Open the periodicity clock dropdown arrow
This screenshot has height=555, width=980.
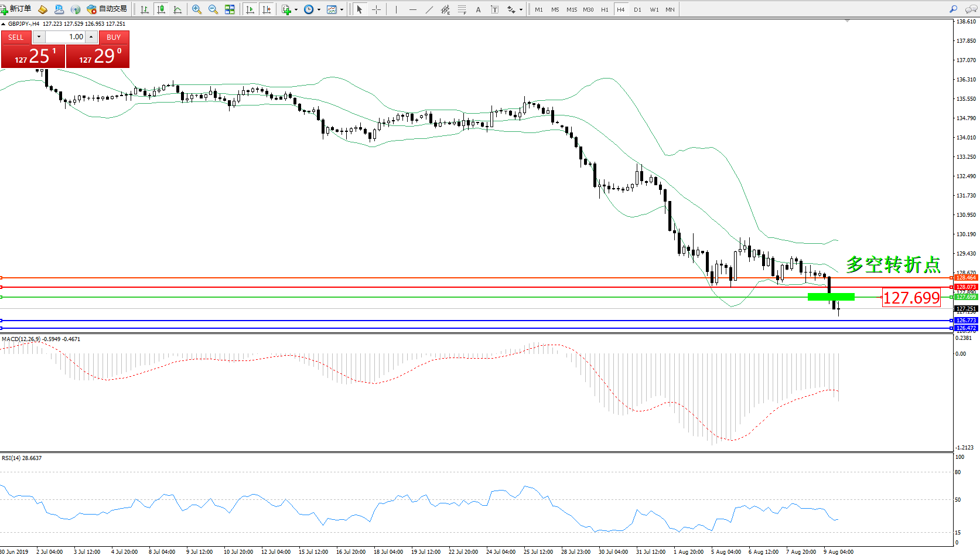(319, 10)
